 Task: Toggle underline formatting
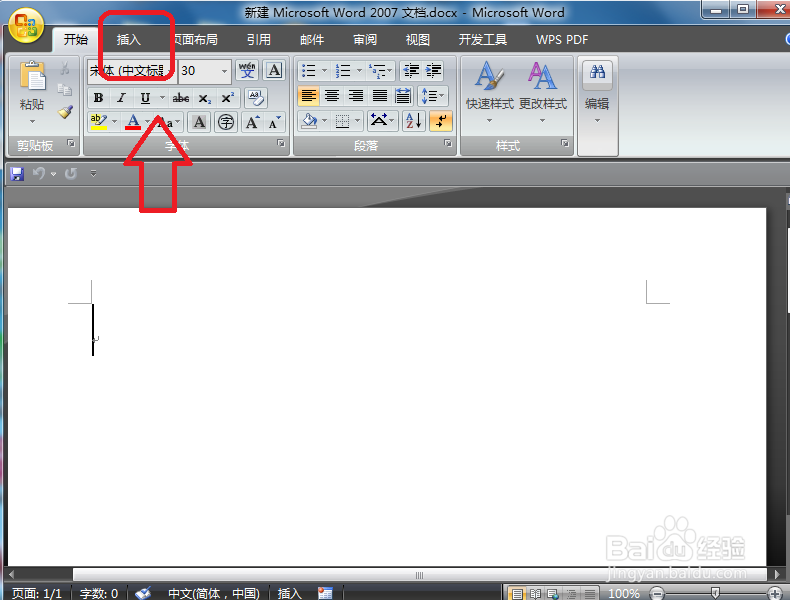[x=145, y=98]
